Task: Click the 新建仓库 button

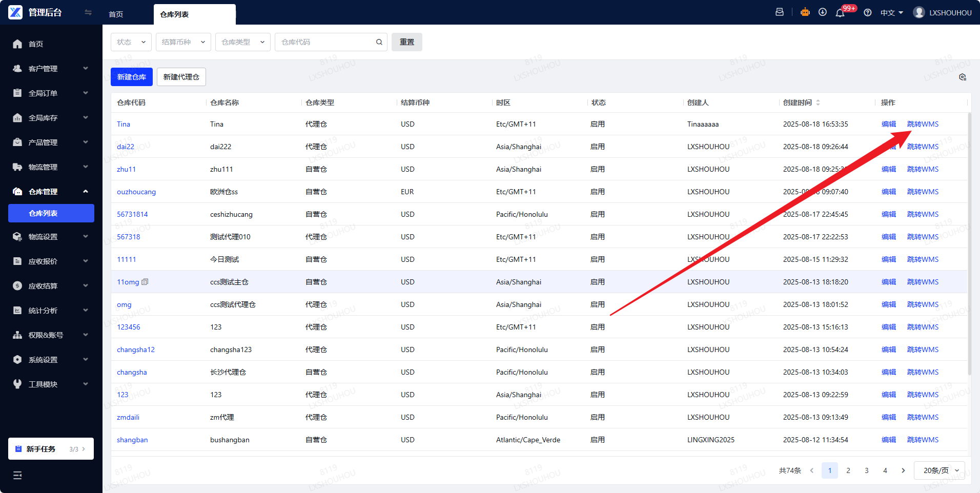Action: click(x=132, y=77)
